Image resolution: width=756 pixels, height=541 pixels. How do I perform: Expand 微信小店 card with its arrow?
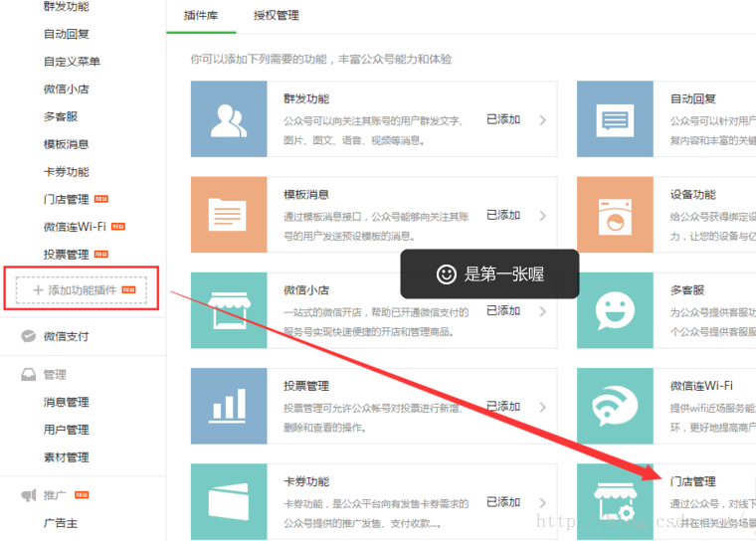(x=543, y=311)
